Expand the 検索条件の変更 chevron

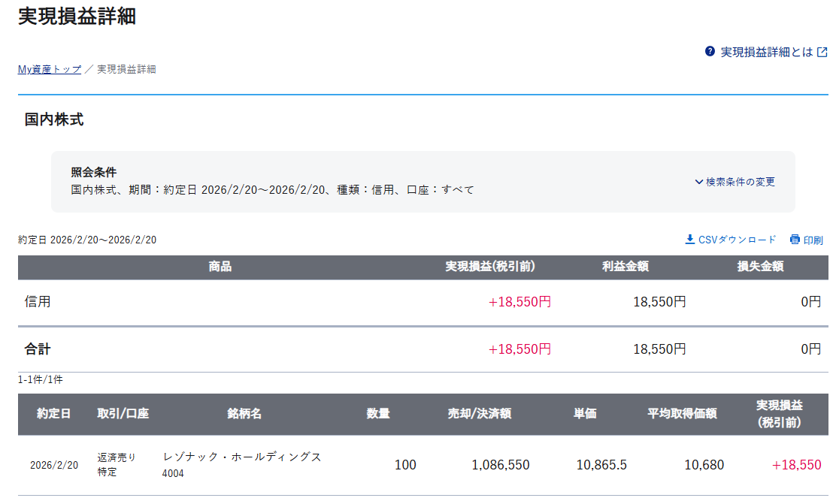tap(699, 182)
